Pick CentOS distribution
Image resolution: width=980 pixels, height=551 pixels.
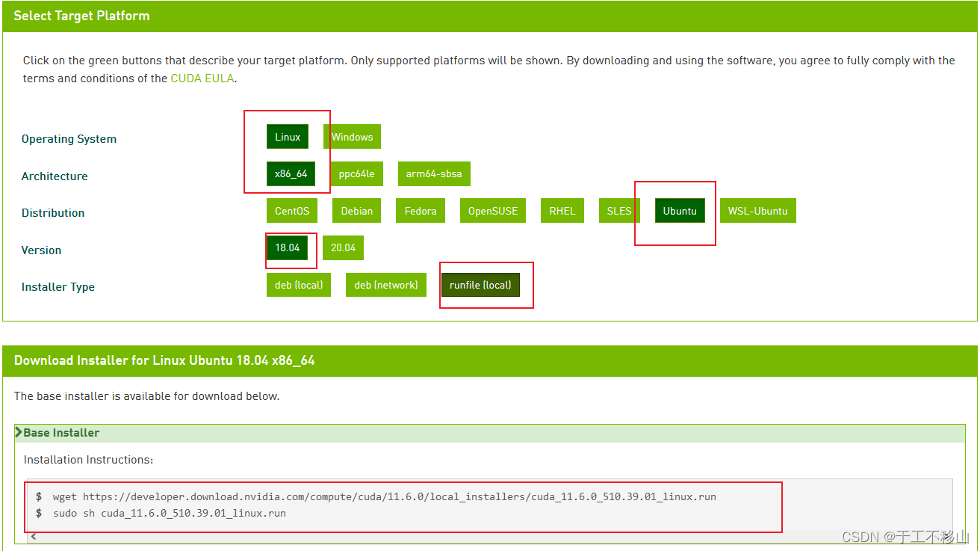pos(292,211)
